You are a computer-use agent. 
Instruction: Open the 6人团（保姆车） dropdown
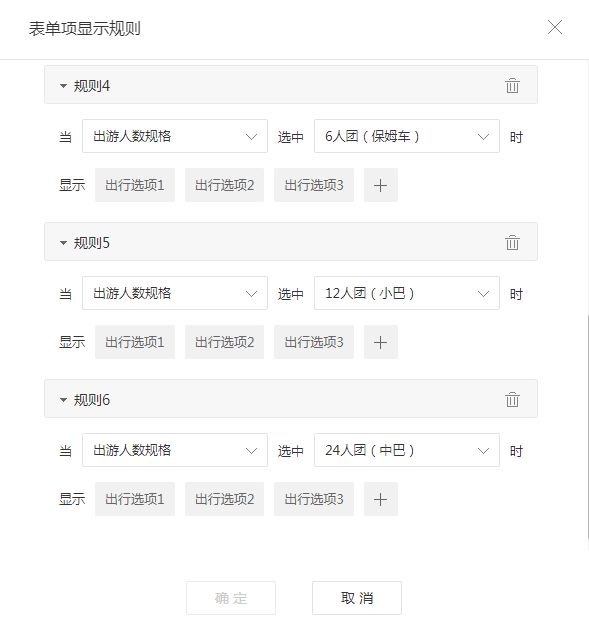coord(407,136)
